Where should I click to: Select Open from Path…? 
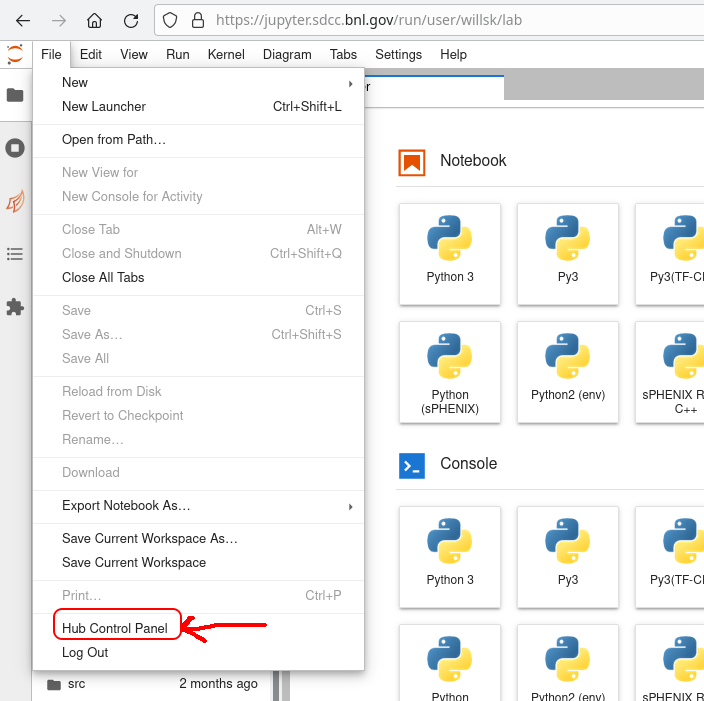[x=198, y=140]
